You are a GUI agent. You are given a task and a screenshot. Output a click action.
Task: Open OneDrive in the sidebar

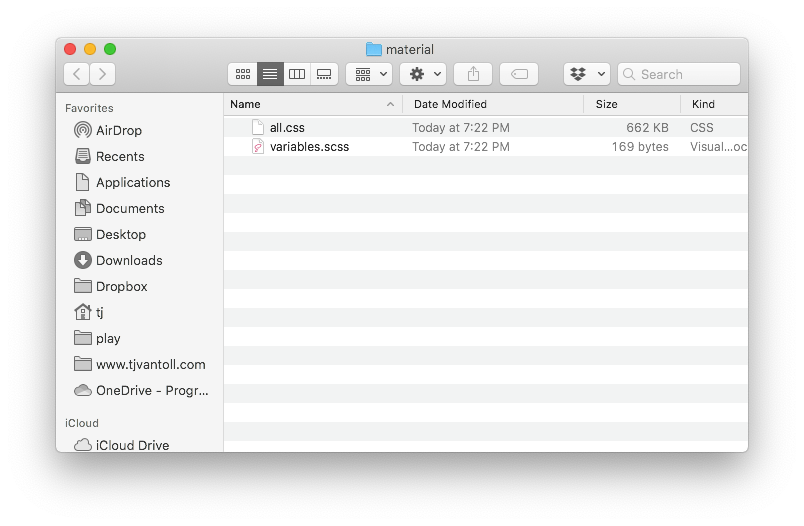[x=139, y=391]
